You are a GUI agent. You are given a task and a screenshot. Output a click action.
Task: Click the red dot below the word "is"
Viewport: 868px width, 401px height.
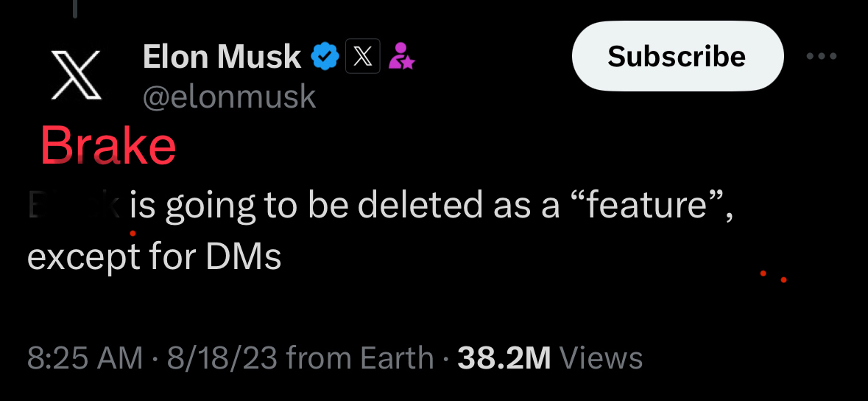(133, 233)
